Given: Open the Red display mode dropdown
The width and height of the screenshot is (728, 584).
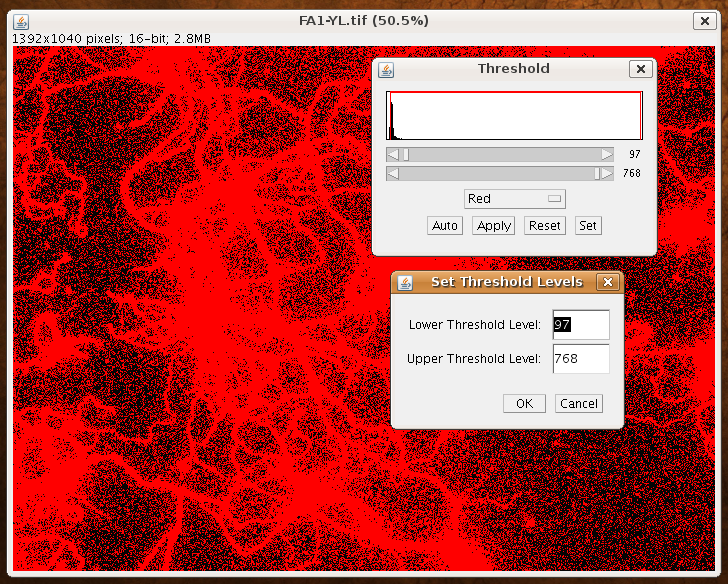Looking at the screenshot, I should tap(514, 199).
